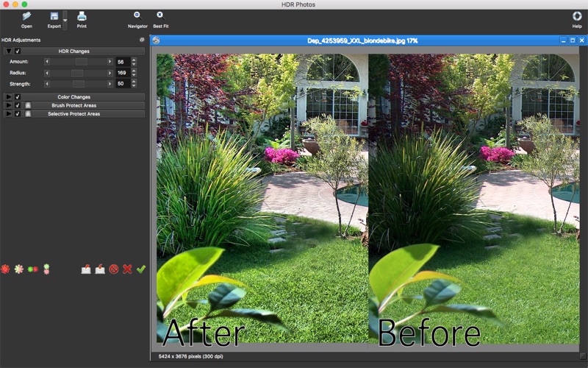
Task: Select the side-by-side flowers view icon
Action: [x=32, y=269]
